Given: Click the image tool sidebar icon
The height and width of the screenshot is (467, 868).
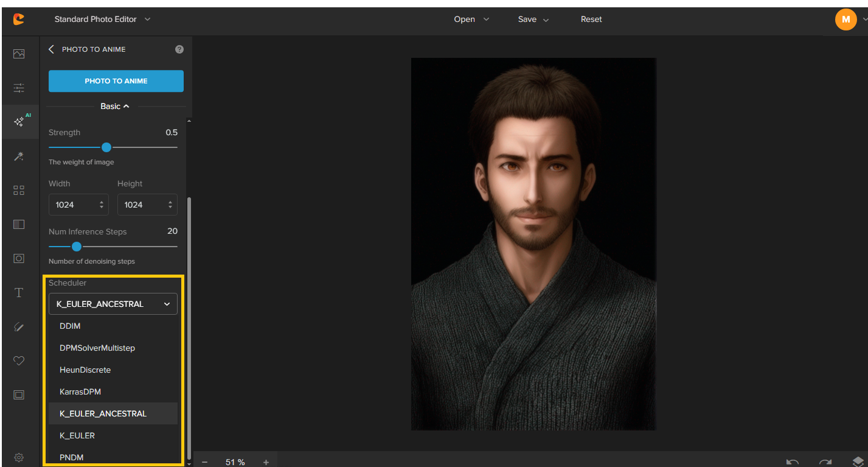Looking at the screenshot, I should click(19, 54).
